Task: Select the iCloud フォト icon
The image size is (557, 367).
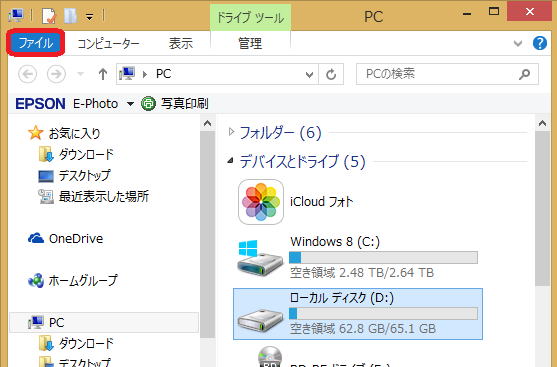Action: (x=261, y=202)
